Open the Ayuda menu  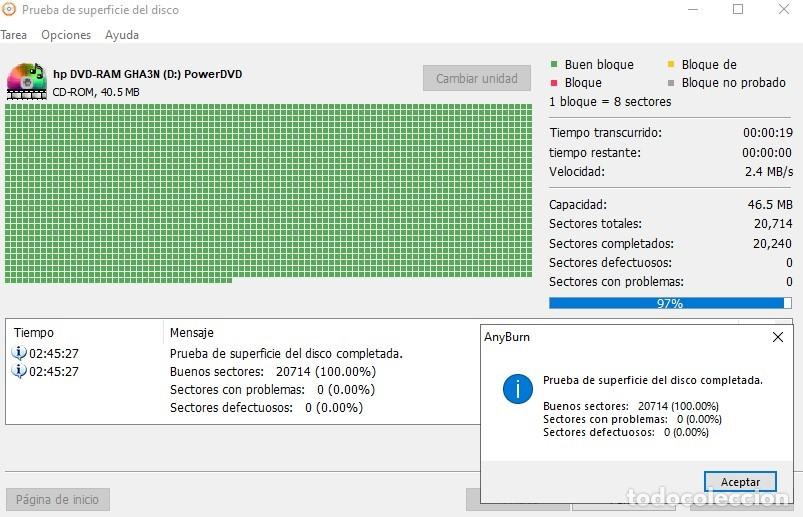[x=122, y=35]
